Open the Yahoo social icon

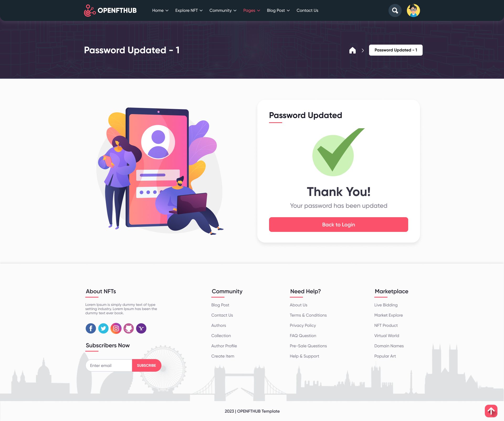(141, 328)
